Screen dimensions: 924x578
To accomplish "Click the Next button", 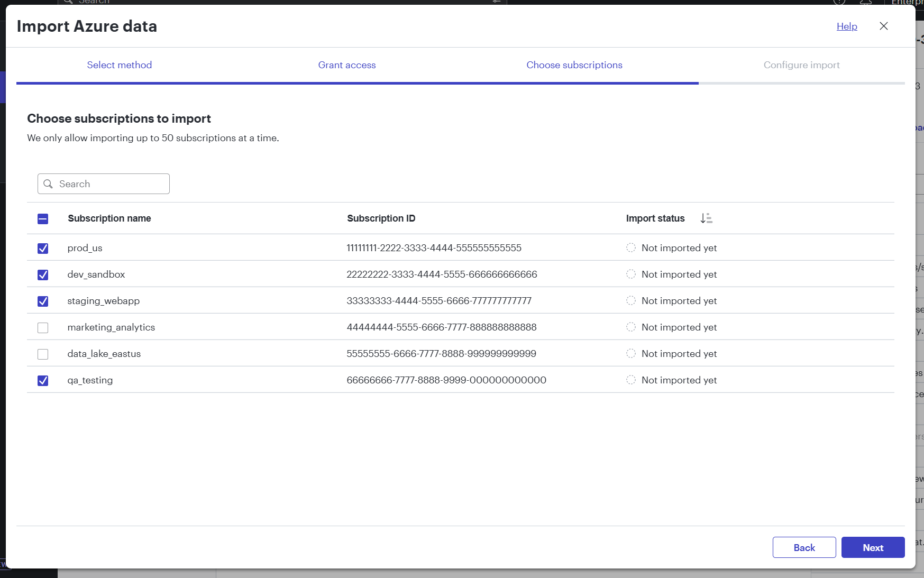I will 873,548.
